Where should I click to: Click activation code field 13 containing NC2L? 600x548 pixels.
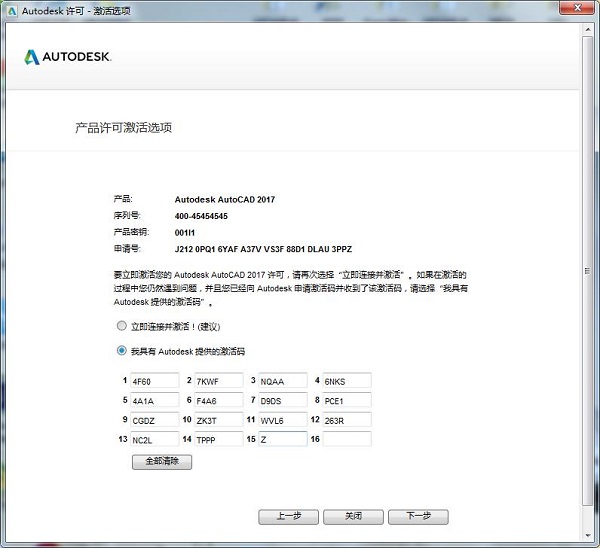point(155,439)
